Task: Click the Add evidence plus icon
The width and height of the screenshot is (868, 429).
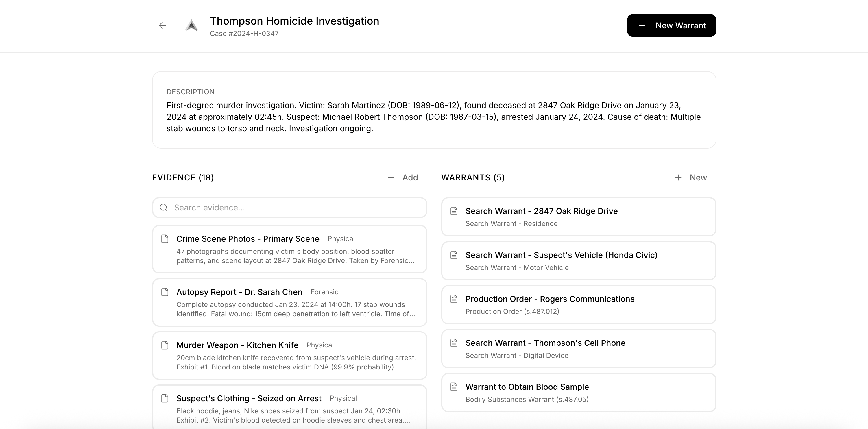Action: [391, 177]
